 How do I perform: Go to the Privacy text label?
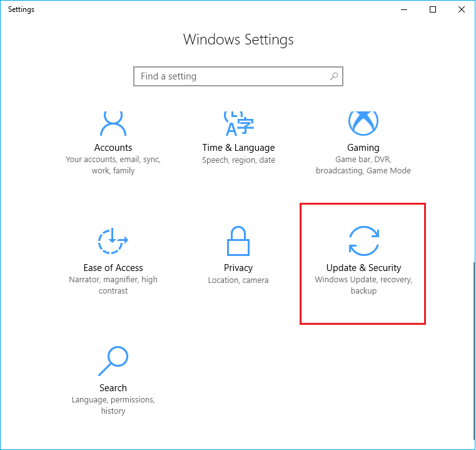coord(238,268)
